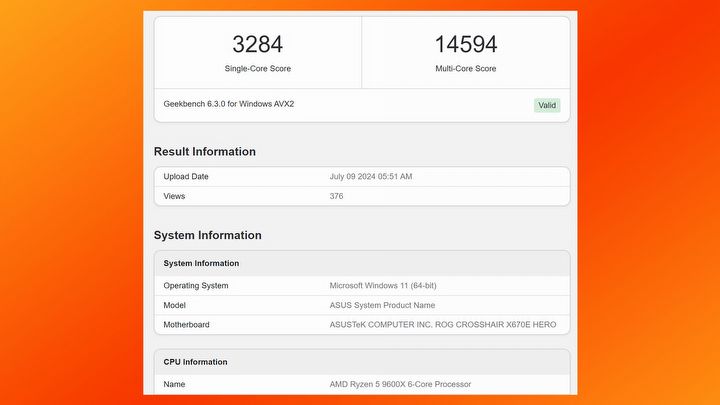
Task: Click the Geekbench 6.3.0 for Windows AVX2 text
Action: (x=229, y=104)
